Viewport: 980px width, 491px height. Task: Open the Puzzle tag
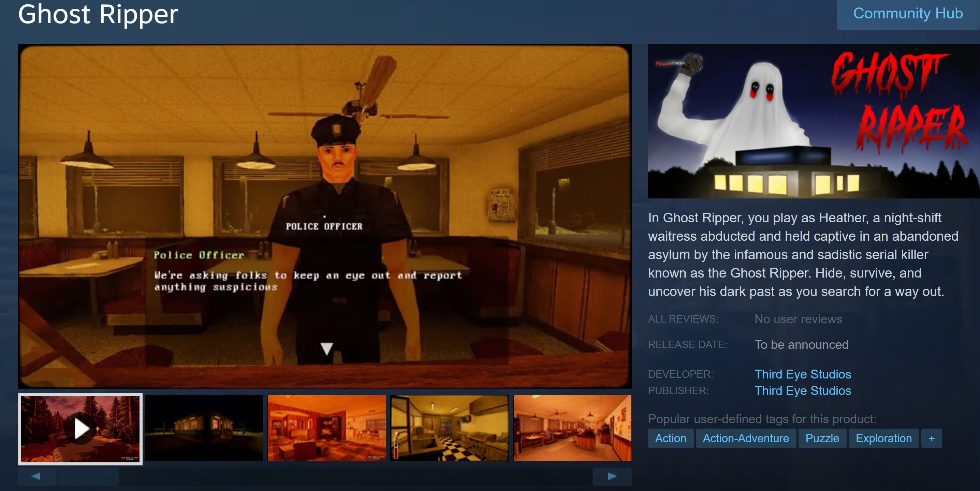[822, 438]
